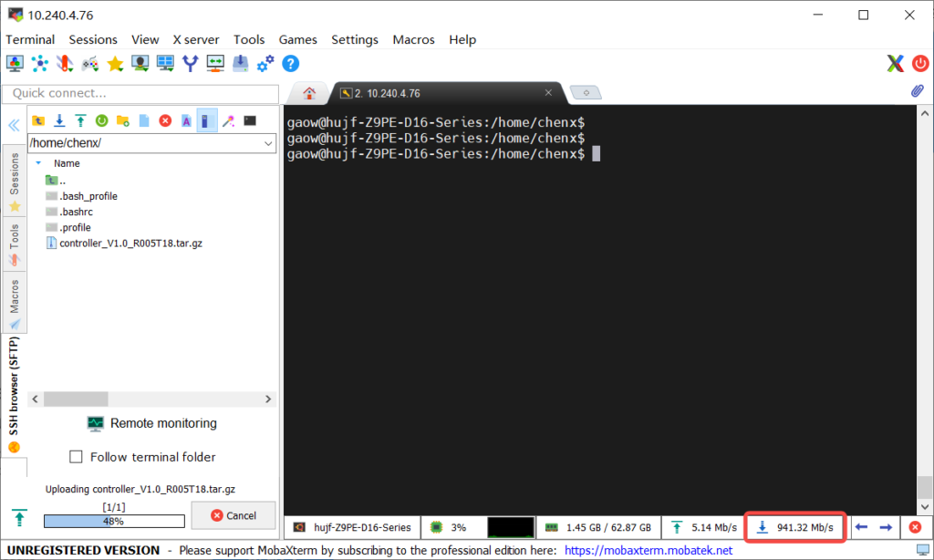The height and width of the screenshot is (560, 934).
Task: Open the Tunneling icon in toolbar
Action: pyautogui.click(x=190, y=63)
